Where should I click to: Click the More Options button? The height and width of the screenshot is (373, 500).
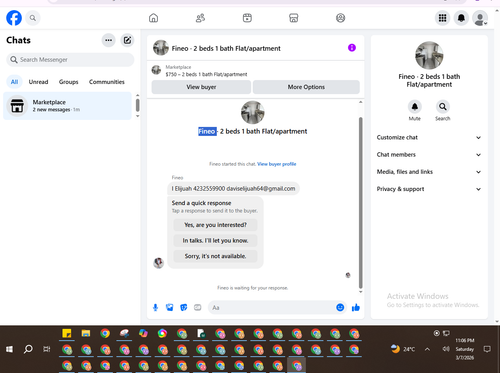point(306,87)
